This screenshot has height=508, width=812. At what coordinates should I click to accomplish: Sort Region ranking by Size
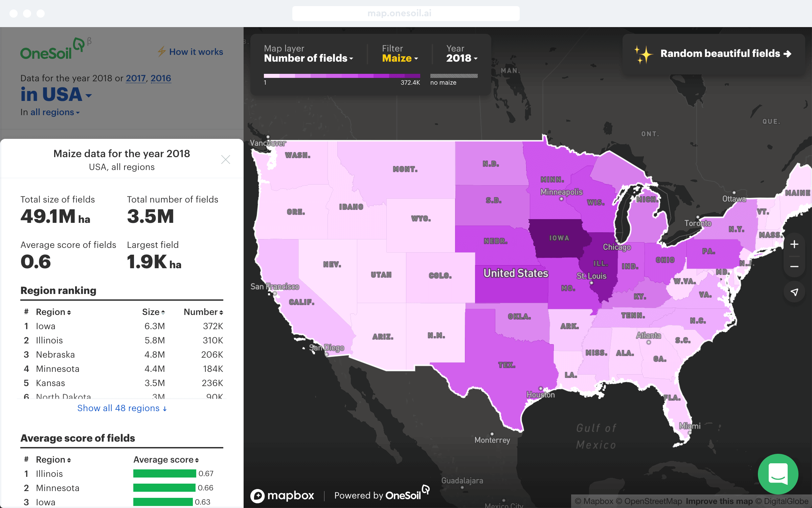(154, 312)
